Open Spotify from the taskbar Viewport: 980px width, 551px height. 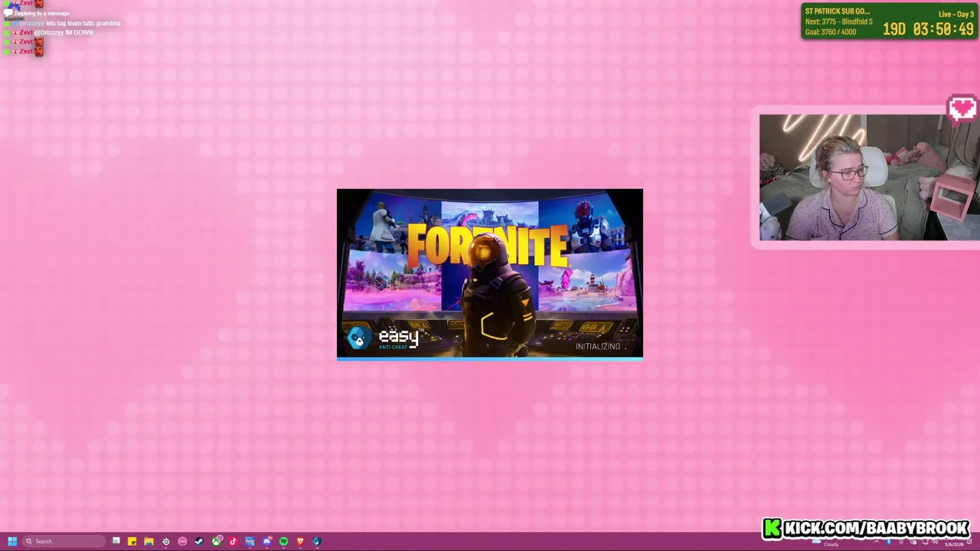click(283, 542)
